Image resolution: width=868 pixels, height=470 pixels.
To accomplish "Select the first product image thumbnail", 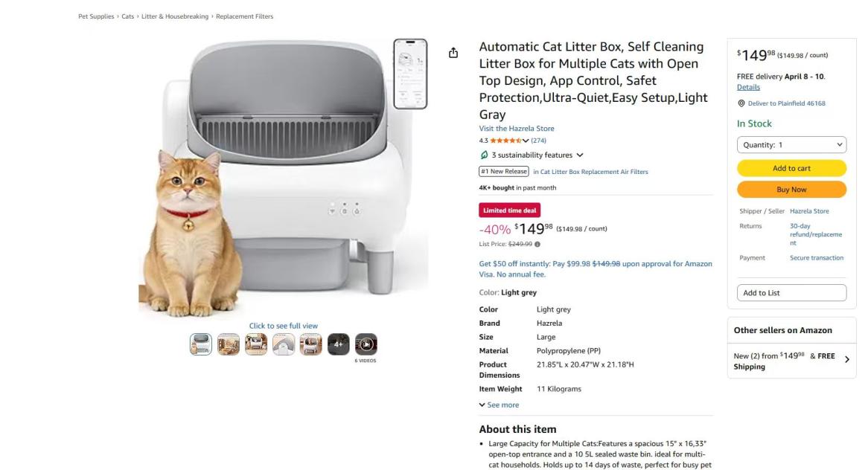I will point(201,344).
